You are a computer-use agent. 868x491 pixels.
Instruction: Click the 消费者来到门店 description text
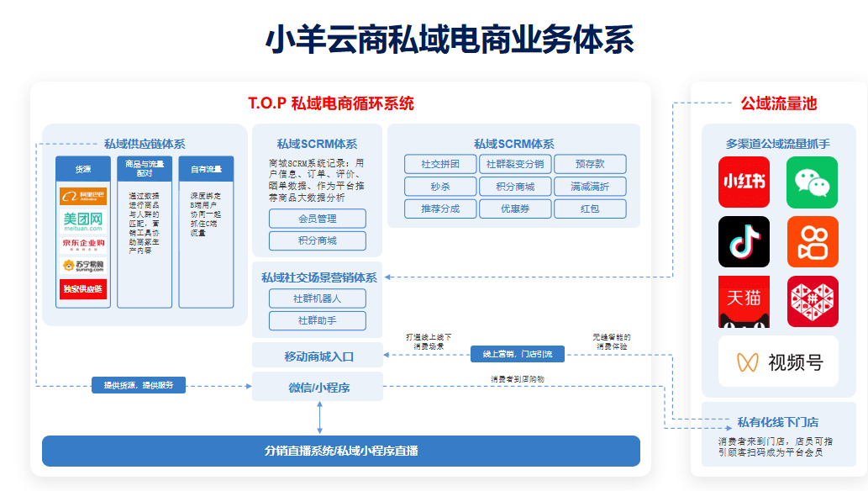(x=776, y=446)
